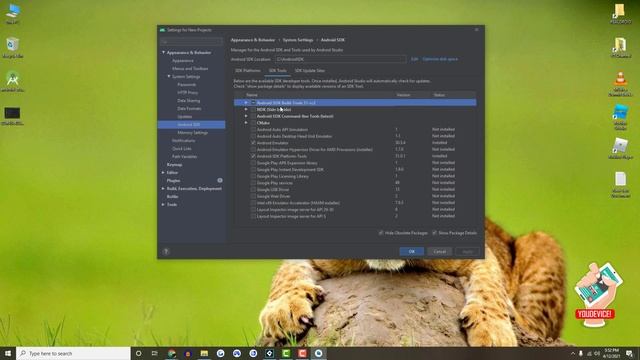The width and height of the screenshot is (640, 360).
Task: Select Menus and Toolbars in sidebar
Action: (x=190, y=69)
